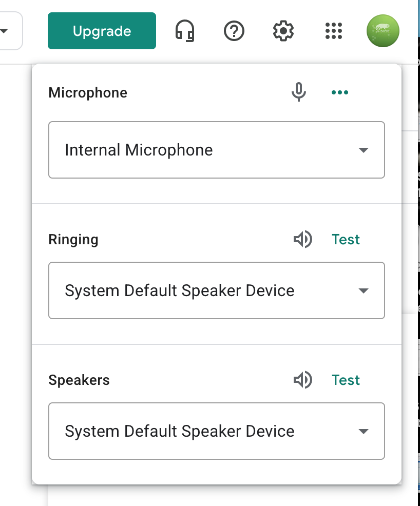This screenshot has width=420, height=506.
Task: Test the speakers output
Action: pyautogui.click(x=346, y=380)
